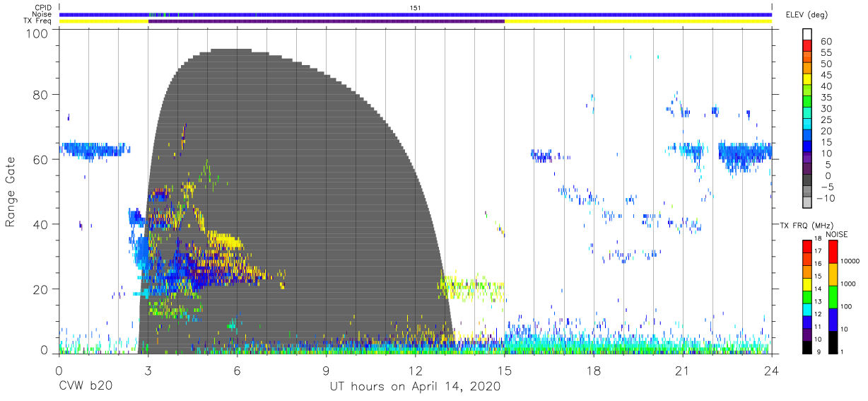Click x-axis tick label 3
The image size is (868, 401).
tap(148, 370)
